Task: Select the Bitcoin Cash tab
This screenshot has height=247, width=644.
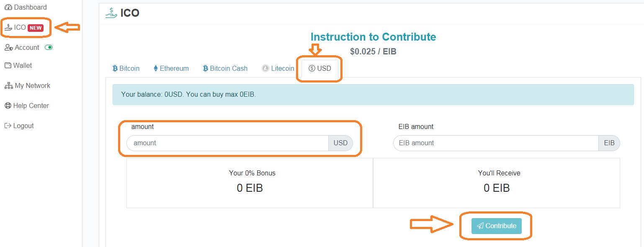Action: pyautogui.click(x=225, y=68)
